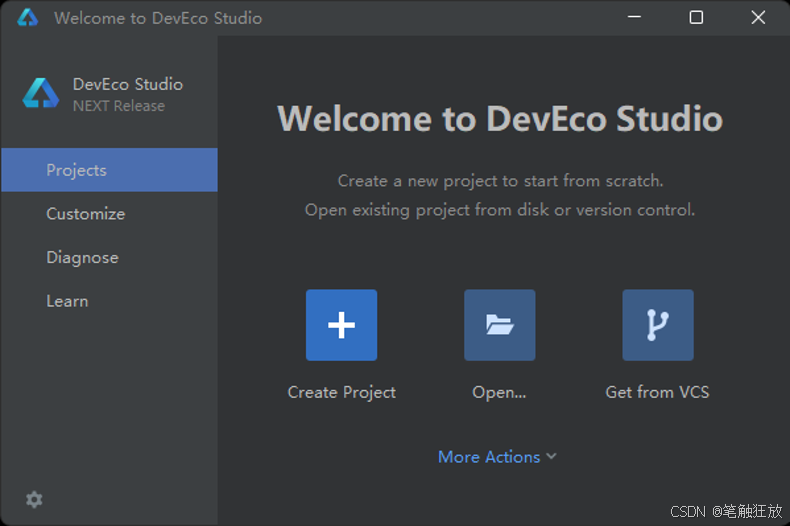Click the folder icon to open a project

(x=499, y=325)
